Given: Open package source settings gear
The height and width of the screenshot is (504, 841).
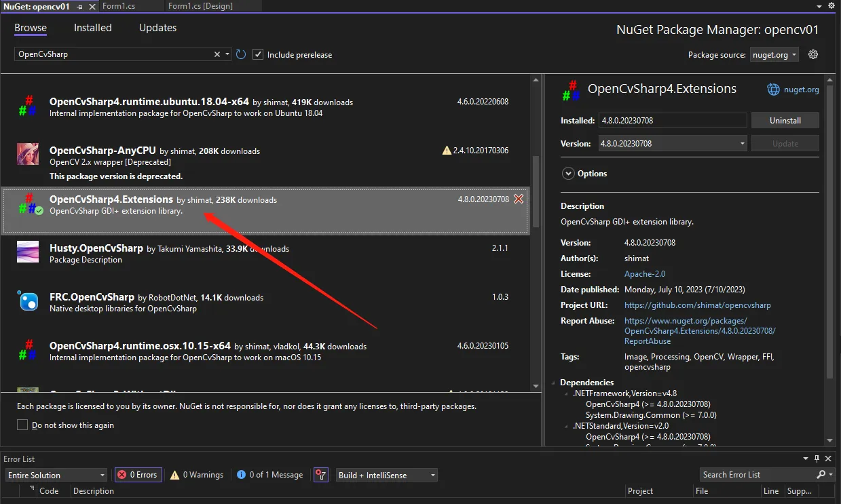Looking at the screenshot, I should [x=813, y=54].
